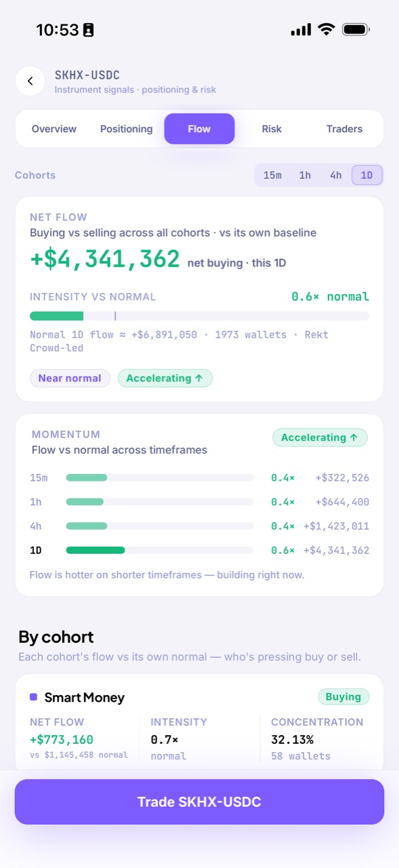Switch to the Overview tab
This screenshot has height=868, width=399.
[x=54, y=129]
